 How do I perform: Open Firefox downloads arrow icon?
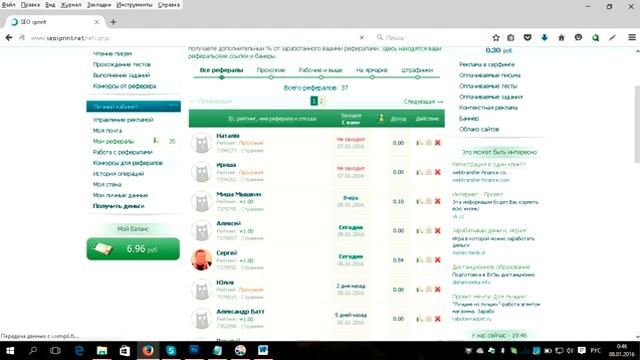[544, 38]
